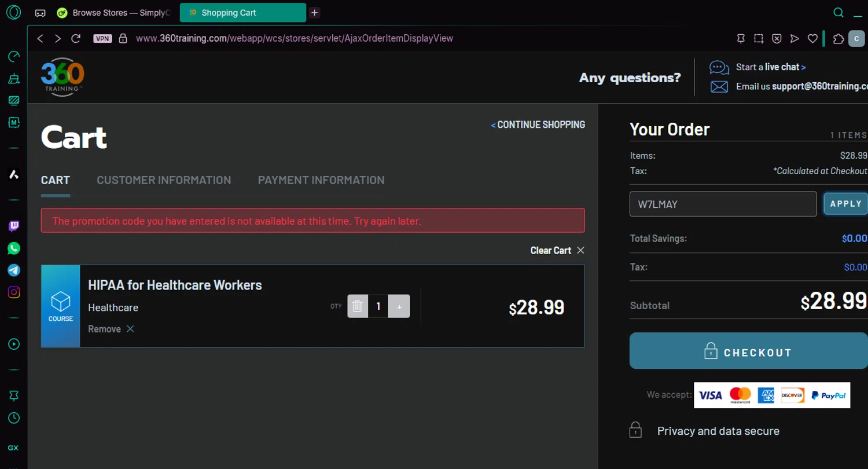
Task: Open Instagram in sidebar
Action: tap(14, 292)
